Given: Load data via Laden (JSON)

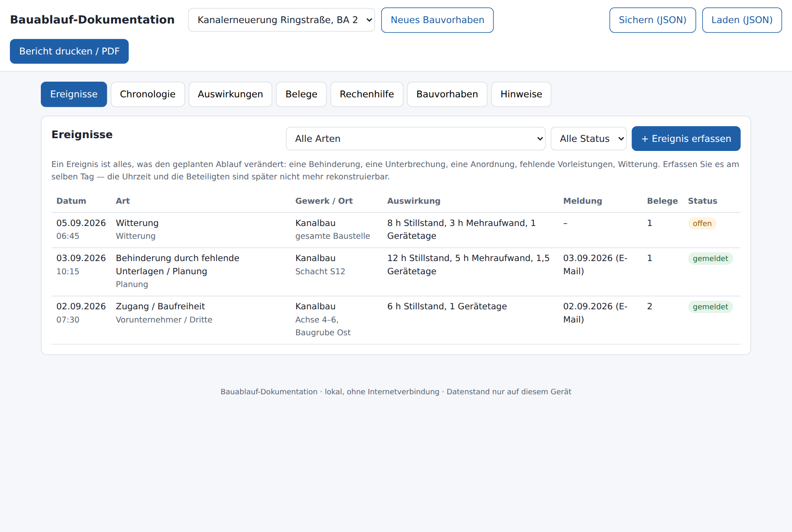Looking at the screenshot, I should coord(742,20).
